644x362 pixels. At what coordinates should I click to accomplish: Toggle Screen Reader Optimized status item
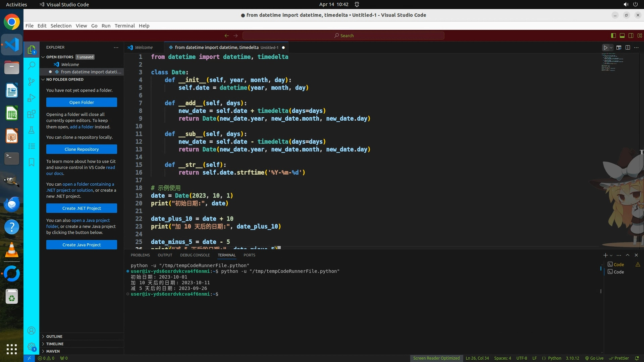[x=436, y=358]
